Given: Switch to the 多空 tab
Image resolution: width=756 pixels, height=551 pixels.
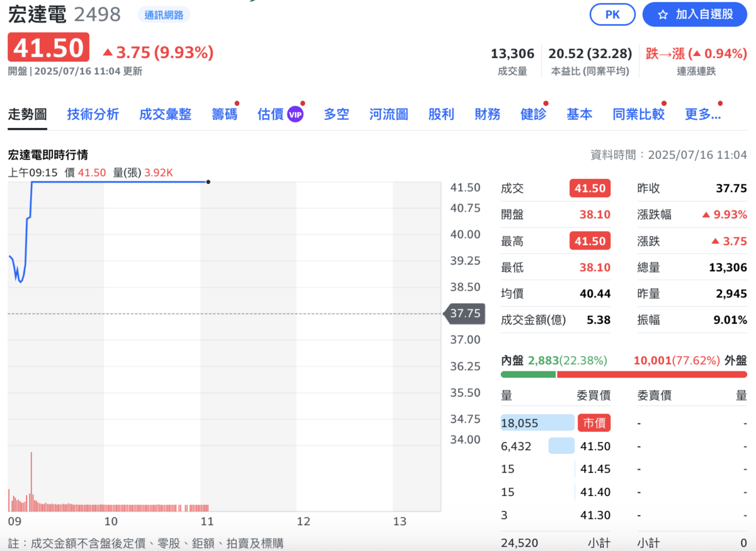Looking at the screenshot, I should (336, 114).
